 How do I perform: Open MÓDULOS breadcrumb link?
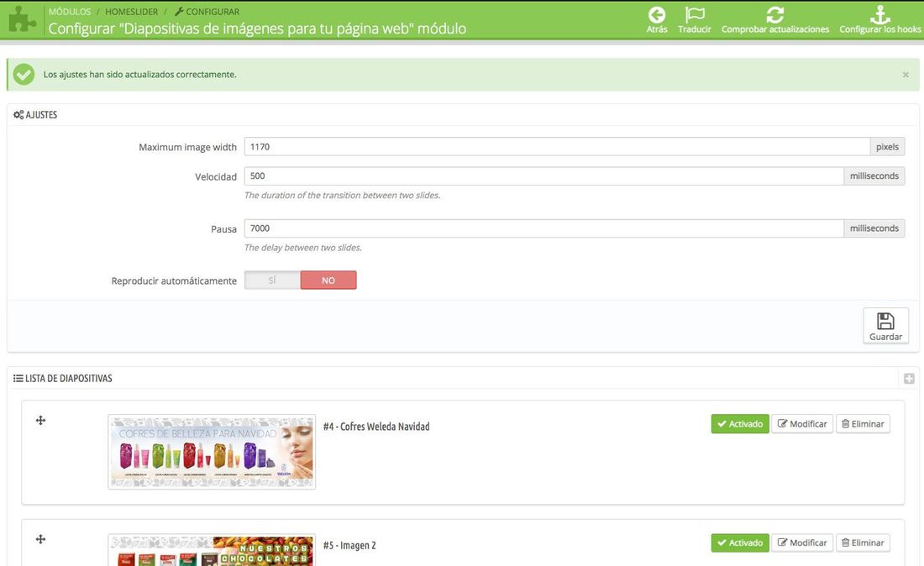70,12
